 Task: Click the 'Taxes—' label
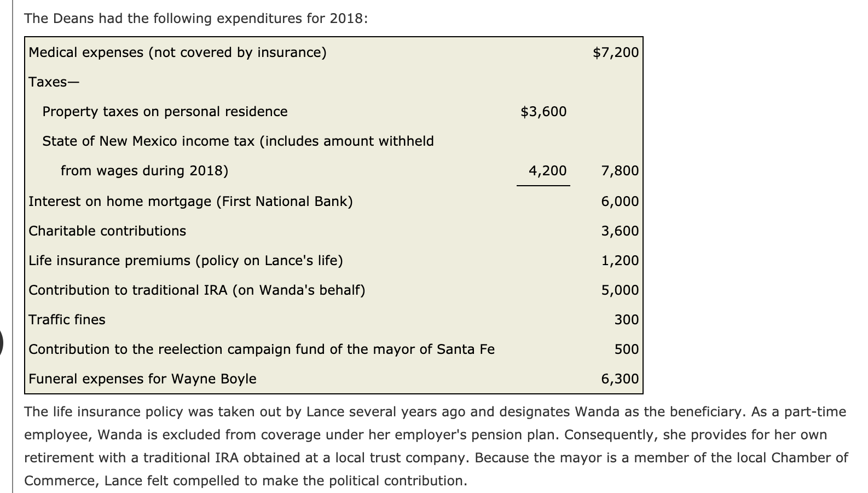point(54,82)
